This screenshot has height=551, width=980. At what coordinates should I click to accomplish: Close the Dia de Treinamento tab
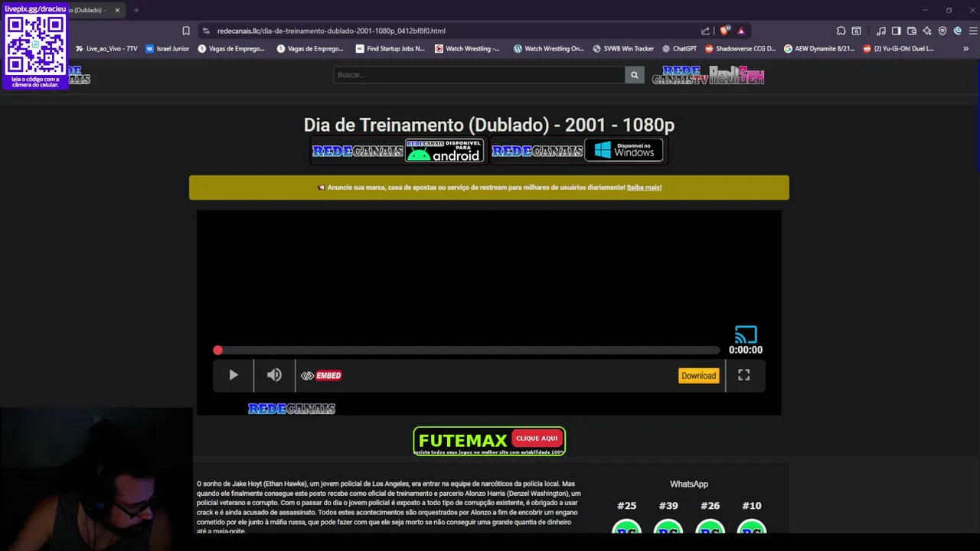tap(117, 10)
